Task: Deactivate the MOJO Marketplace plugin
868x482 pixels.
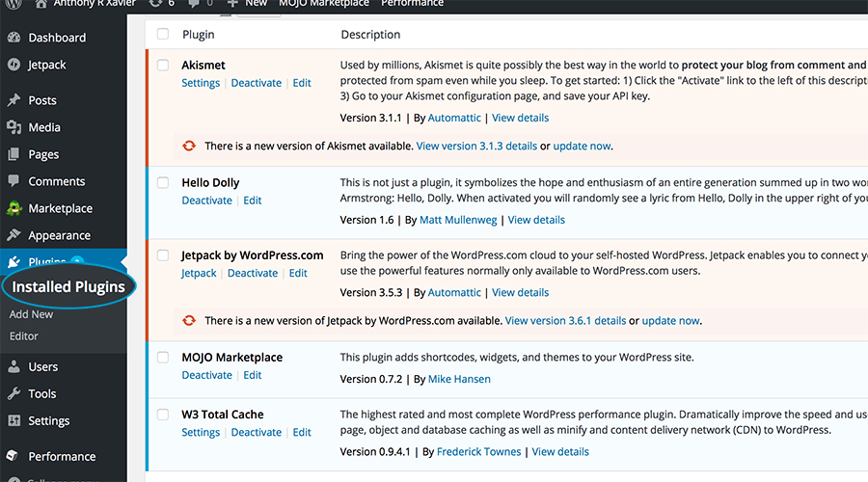Action: coord(207,375)
